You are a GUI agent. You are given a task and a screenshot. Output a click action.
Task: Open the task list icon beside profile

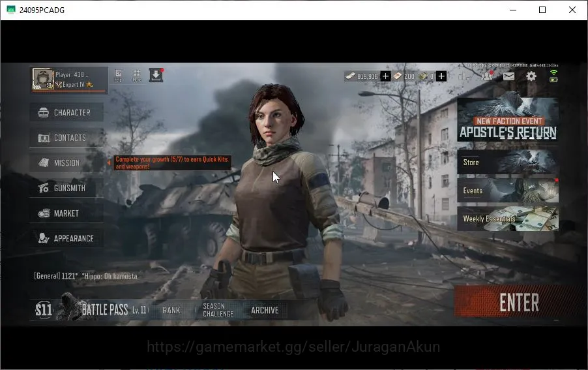coord(118,76)
